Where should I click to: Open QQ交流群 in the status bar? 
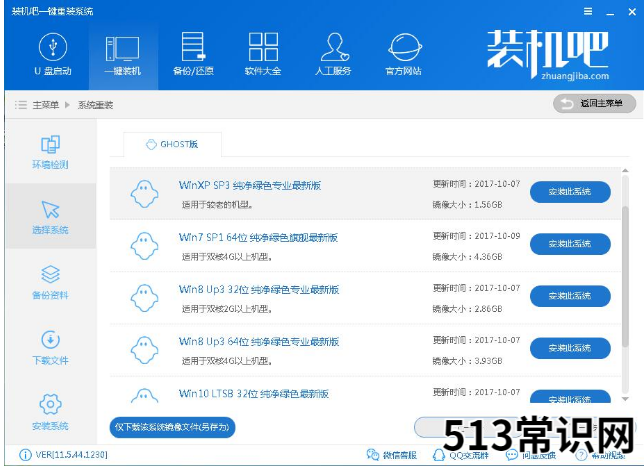coord(461,455)
